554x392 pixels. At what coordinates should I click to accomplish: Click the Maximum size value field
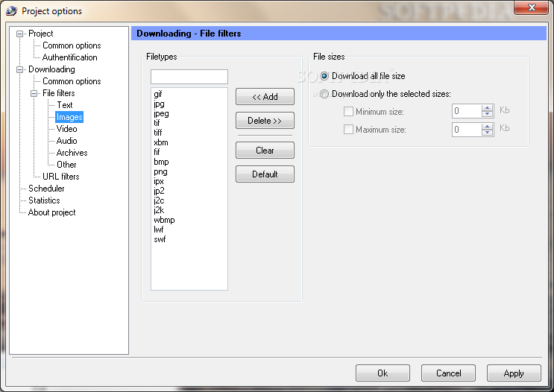[467, 130]
